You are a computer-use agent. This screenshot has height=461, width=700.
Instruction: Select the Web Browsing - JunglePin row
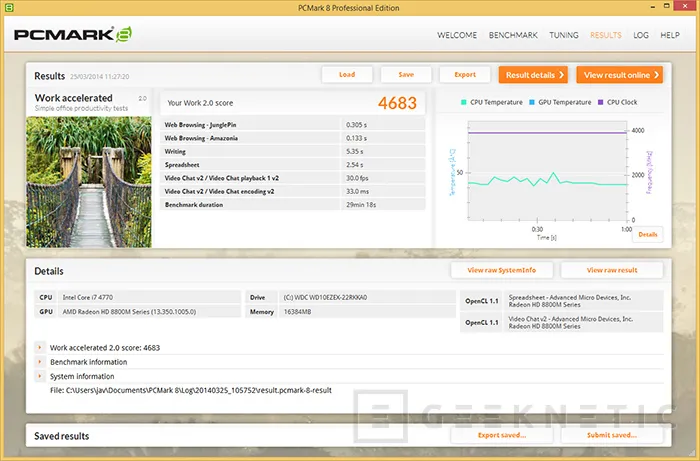[292, 125]
